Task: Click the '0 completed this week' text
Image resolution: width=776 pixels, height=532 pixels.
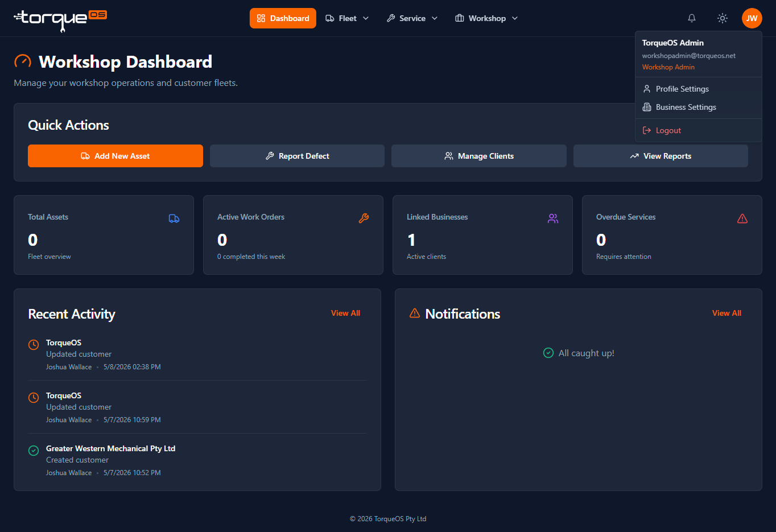Action: coord(251,257)
